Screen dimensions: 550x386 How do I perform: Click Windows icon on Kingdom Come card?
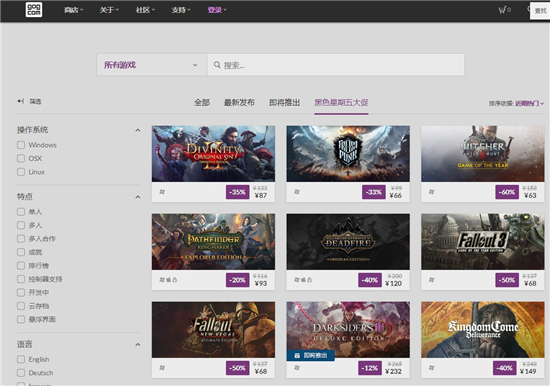(x=431, y=368)
